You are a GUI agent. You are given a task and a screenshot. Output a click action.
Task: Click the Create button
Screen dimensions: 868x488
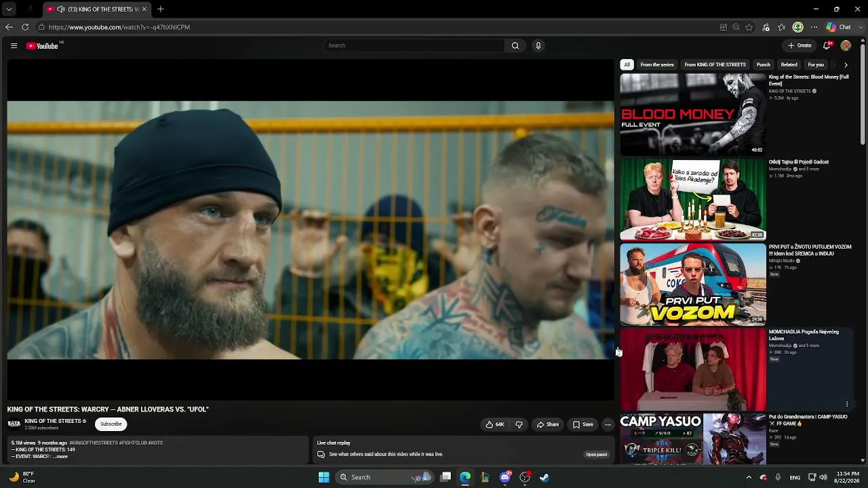click(x=800, y=45)
